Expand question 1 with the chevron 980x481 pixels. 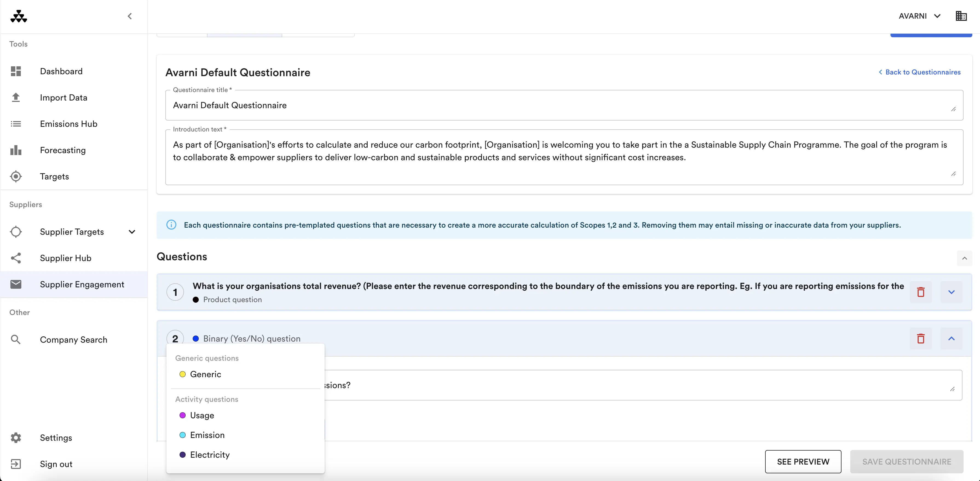[x=951, y=292]
